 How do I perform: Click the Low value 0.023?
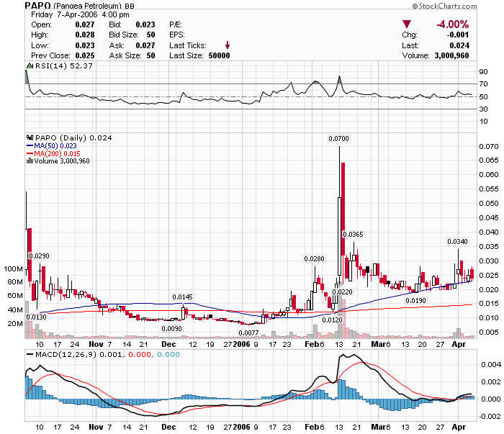click(85, 45)
